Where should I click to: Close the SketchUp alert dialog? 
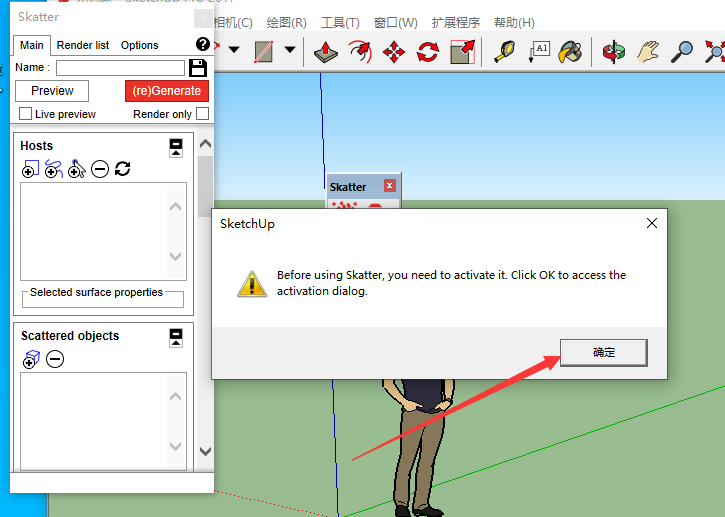point(652,223)
